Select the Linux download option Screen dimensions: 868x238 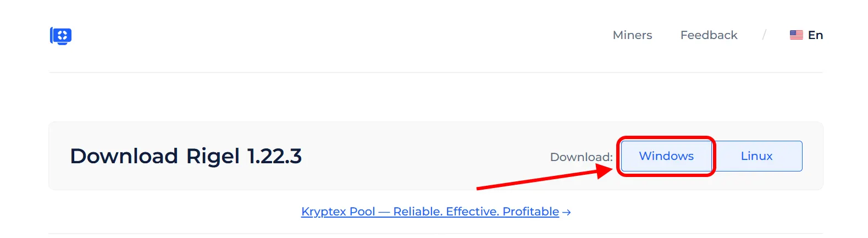click(756, 156)
